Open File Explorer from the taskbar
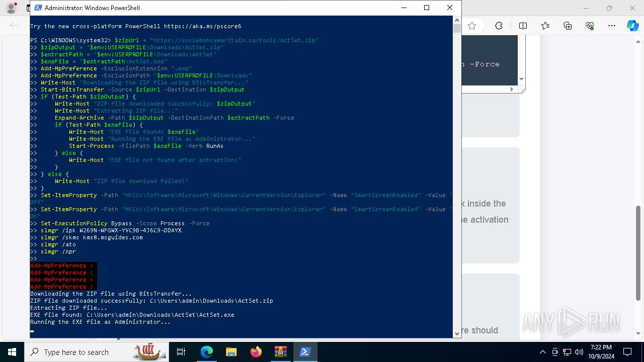The width and height of the screenshot is (644, 362). pos(231,352)
